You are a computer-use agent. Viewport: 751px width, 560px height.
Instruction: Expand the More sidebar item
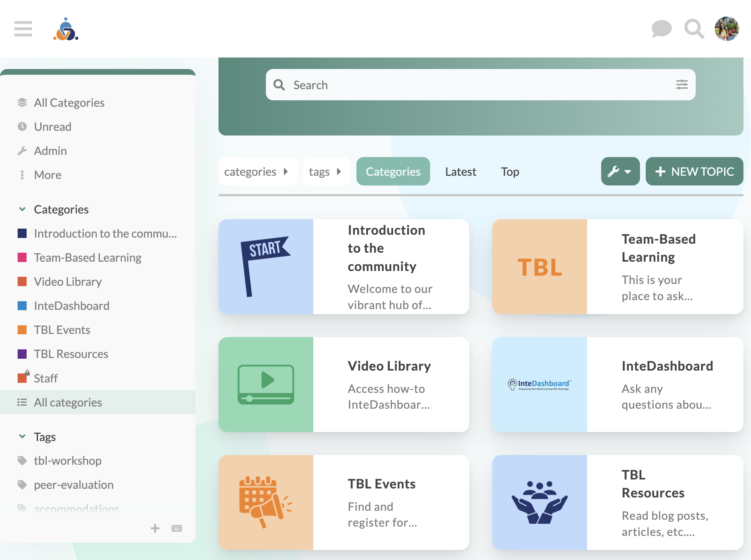47,175
